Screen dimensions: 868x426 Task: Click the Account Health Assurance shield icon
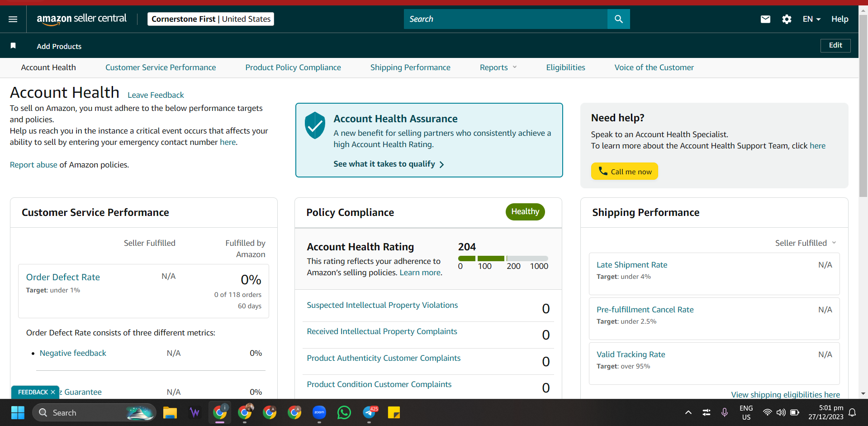point(315,125)
